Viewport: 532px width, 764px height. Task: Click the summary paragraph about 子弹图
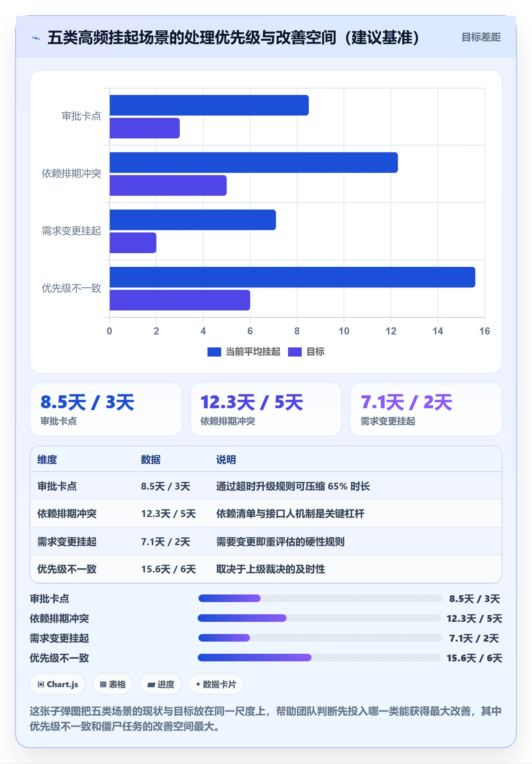pyautogui.click(x=266, y=719)
